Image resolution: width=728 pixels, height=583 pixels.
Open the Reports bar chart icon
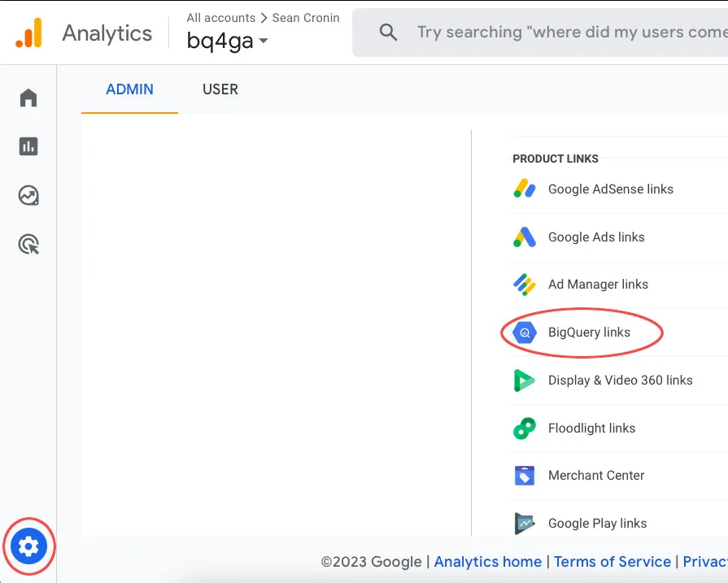point(28,146)
